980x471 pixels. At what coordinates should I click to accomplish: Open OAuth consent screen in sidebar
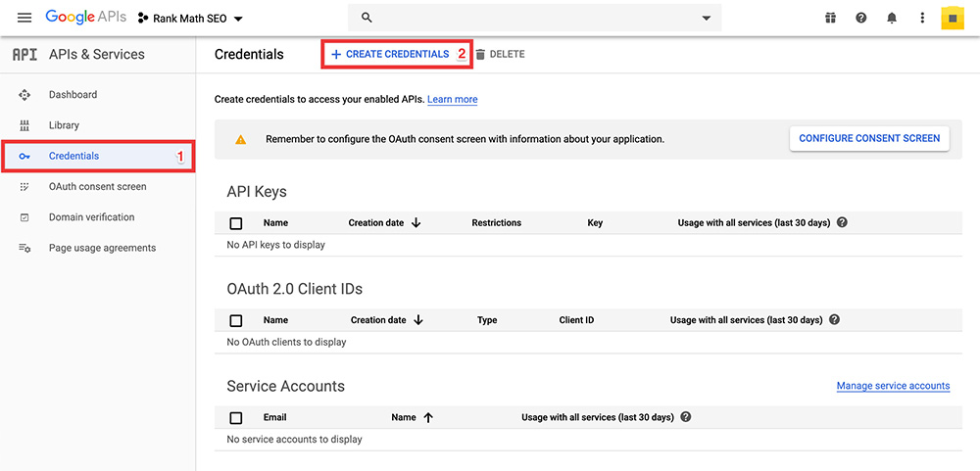coord(97,187)
